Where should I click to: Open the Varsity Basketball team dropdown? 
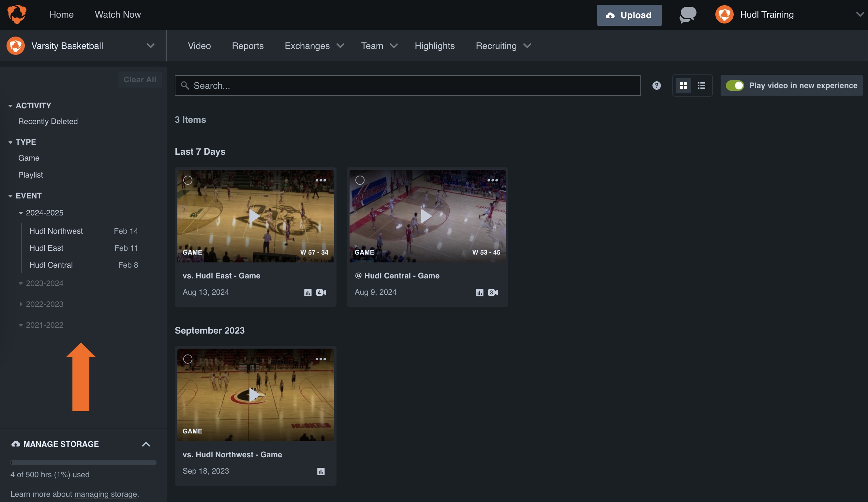(x=150, y=45)
